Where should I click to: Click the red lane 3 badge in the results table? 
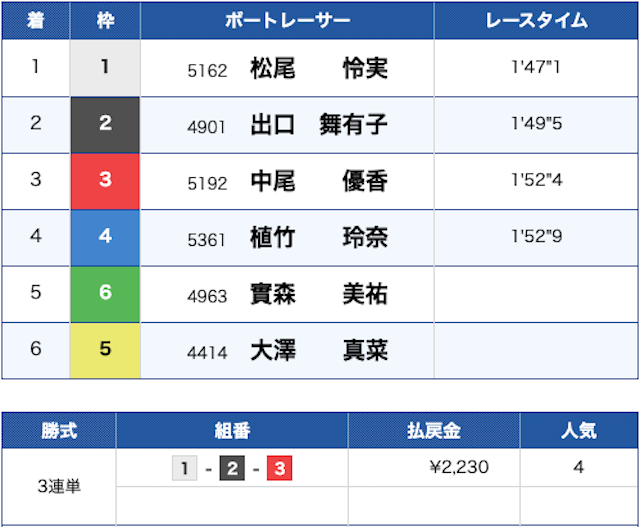(x=105, y=181)
